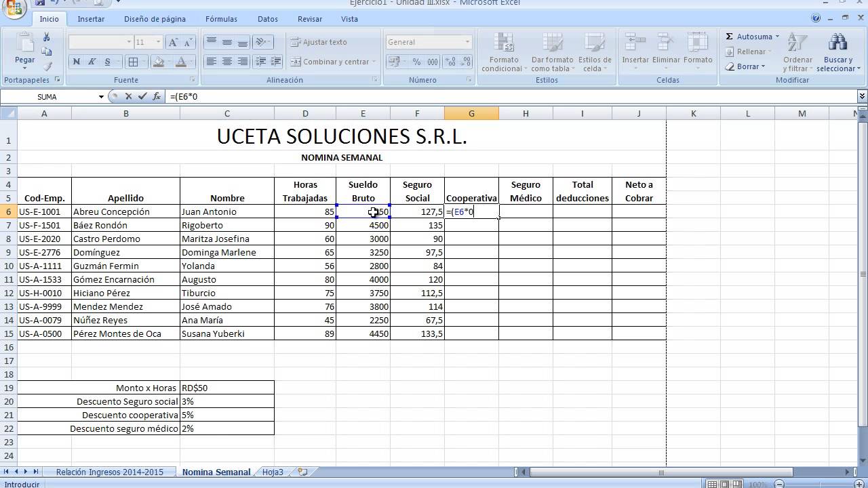Open the font name dropdown arrow
The image size is (868, 488).
tap(129, 42)
